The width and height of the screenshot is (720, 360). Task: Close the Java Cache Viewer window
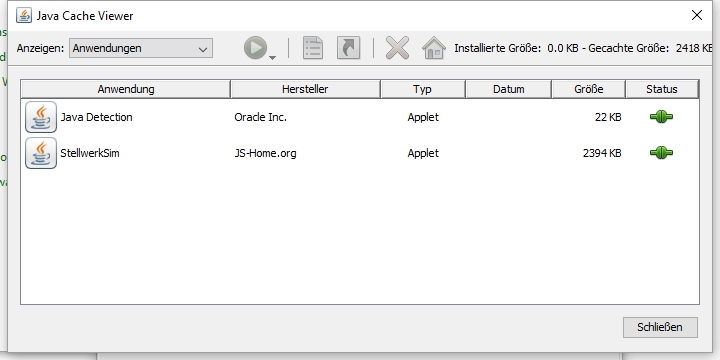(697, 15)
